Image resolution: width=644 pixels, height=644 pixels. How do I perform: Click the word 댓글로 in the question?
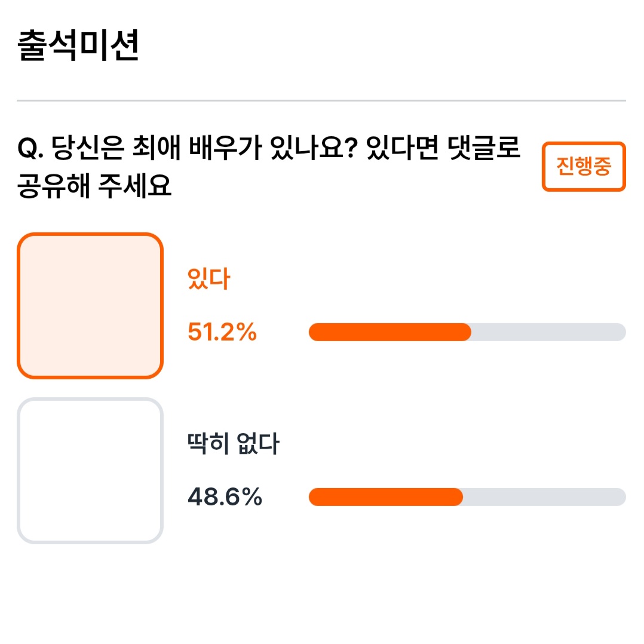[484, 148]
